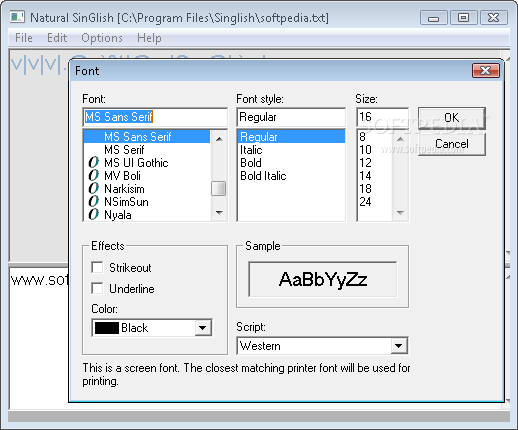Select MS Serif in font list
The image size is (518, 430).
click(x=147, y=150)
